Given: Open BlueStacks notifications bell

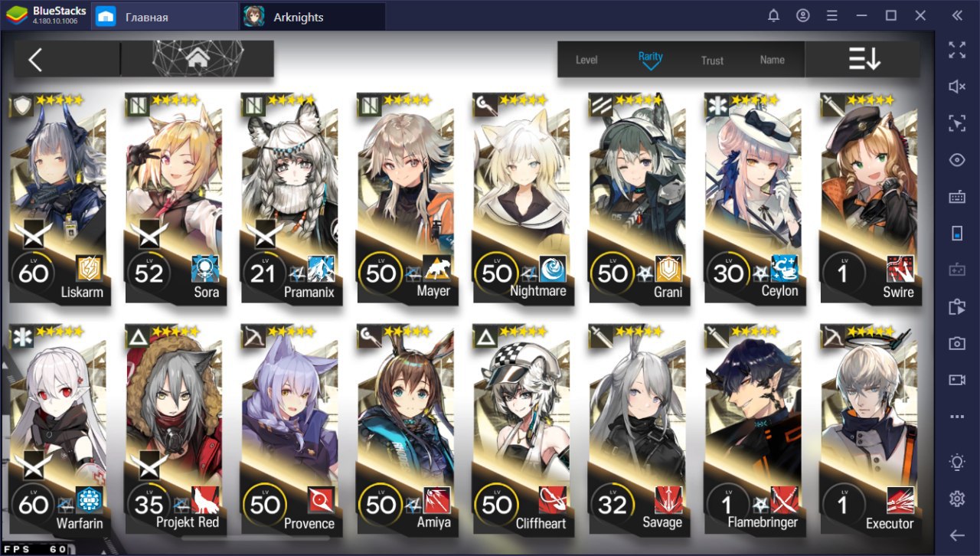Looking at the screenshot, I should pyautogui.click(x=773, y=15).
